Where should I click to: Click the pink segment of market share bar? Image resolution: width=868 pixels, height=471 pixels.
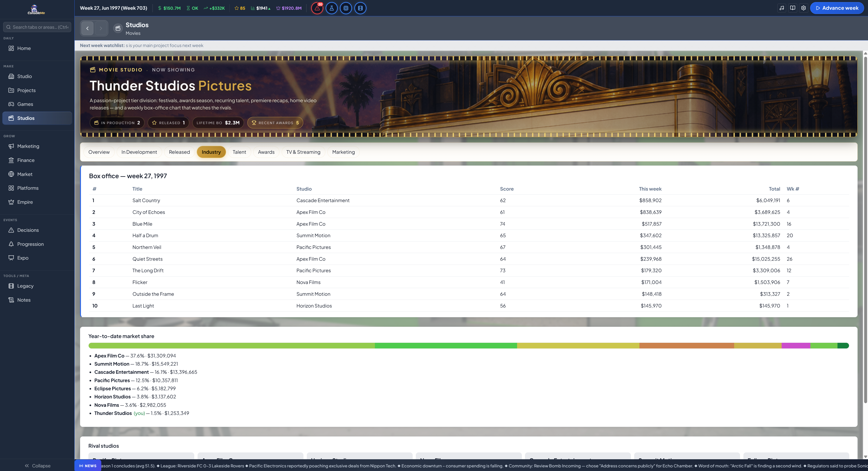tap(796, 346)
